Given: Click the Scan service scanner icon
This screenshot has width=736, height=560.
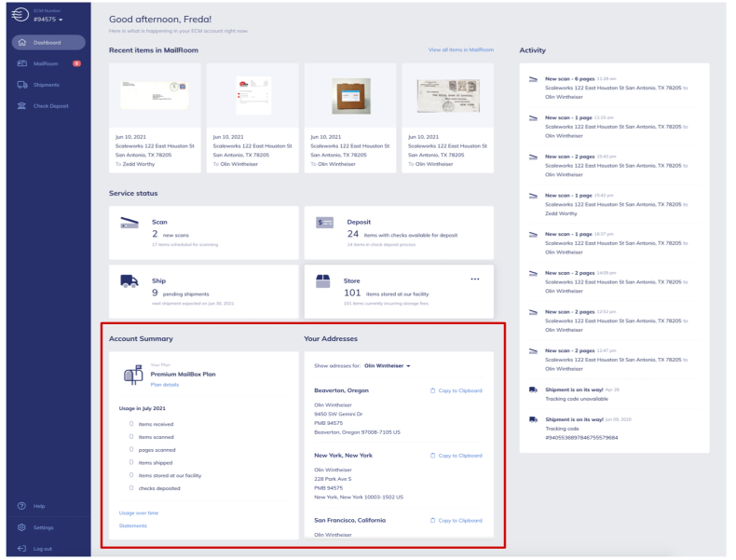Looking at the screenshot, I should (x=129, y=223).
